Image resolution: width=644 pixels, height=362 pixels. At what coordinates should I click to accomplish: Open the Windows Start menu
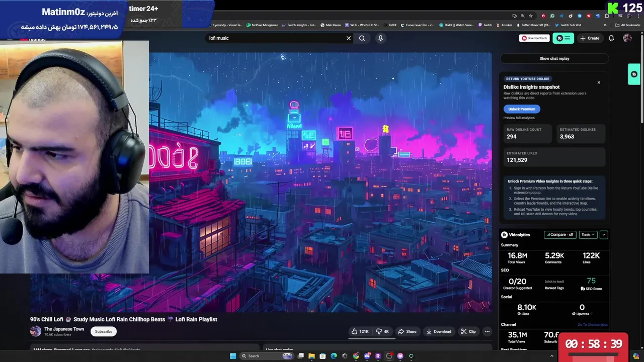pos(233,356)
